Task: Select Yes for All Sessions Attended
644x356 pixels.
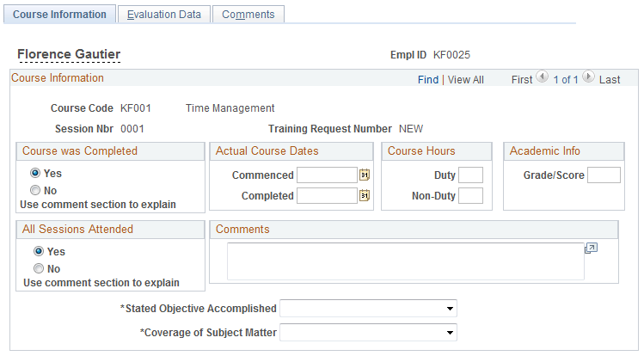Action: pos(39,252)
